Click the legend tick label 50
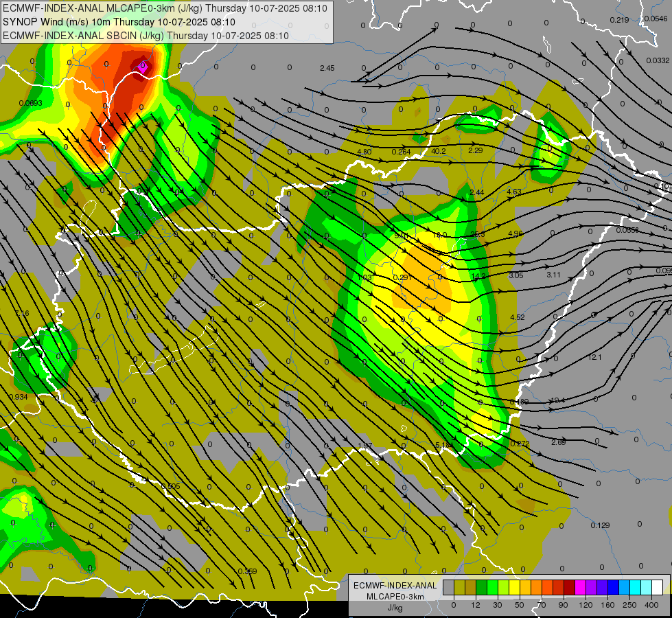Screen dimensions: 672x618 click(520, 605)
